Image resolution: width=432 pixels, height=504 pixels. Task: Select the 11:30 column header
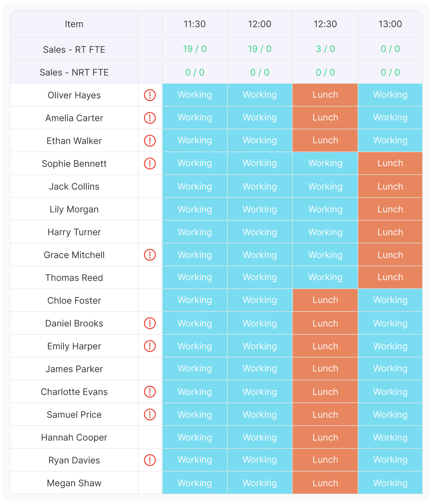coord(195,24)
